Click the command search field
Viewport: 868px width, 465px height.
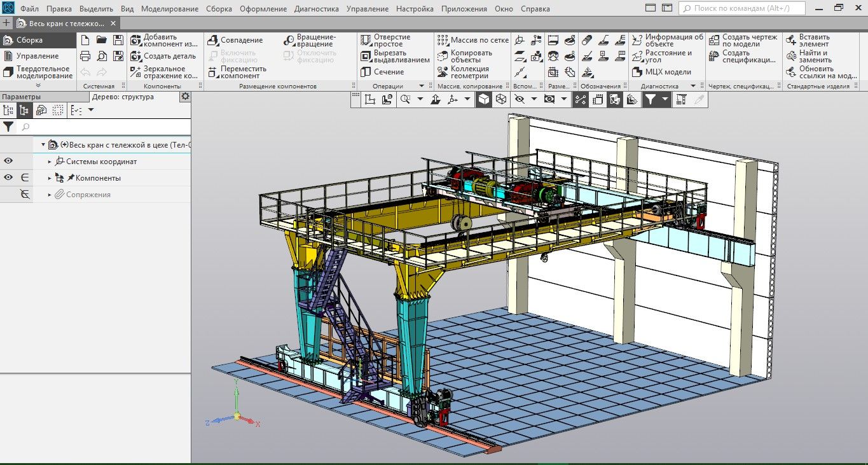coord(742,9)
